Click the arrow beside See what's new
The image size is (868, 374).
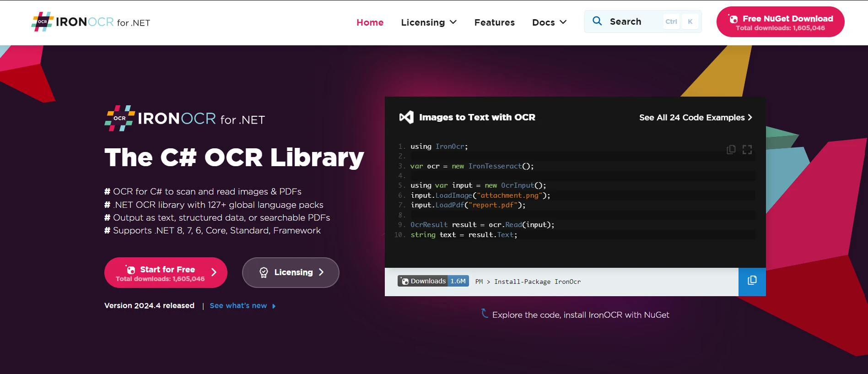[x=274, y=306]
